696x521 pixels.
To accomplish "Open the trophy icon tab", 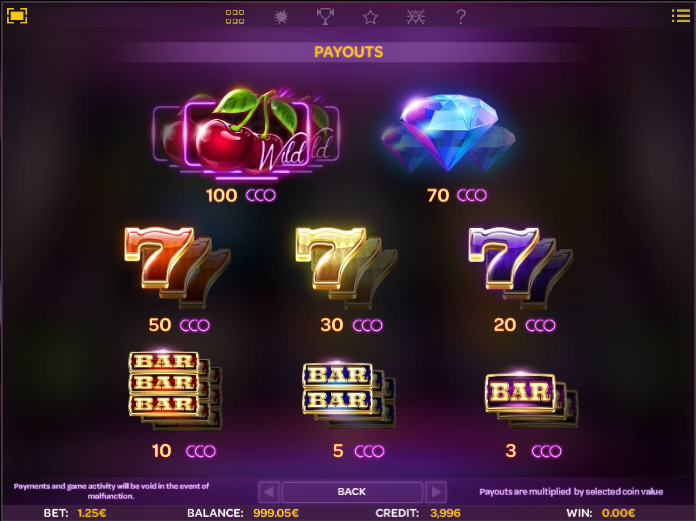I will (x=325, y=17).
